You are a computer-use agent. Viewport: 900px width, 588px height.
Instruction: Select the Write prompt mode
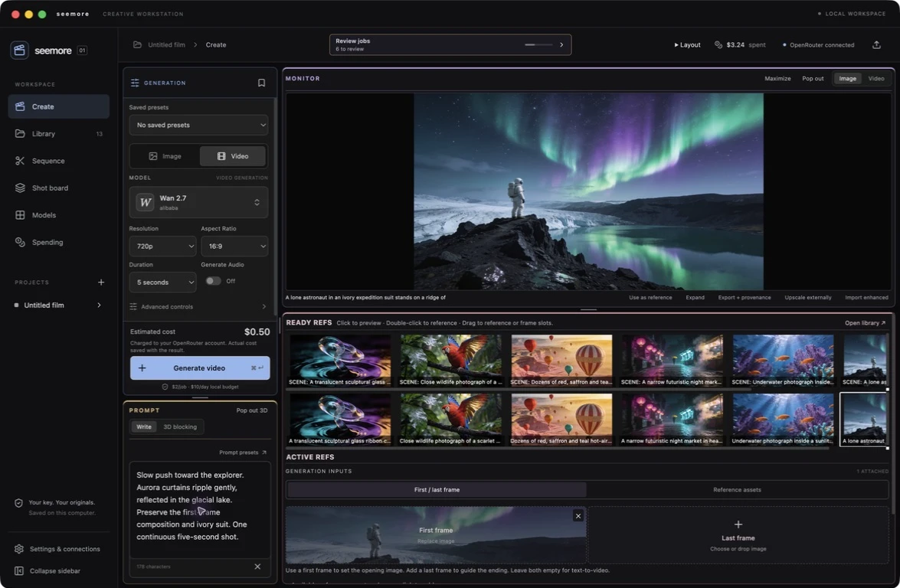pos(144,426)
